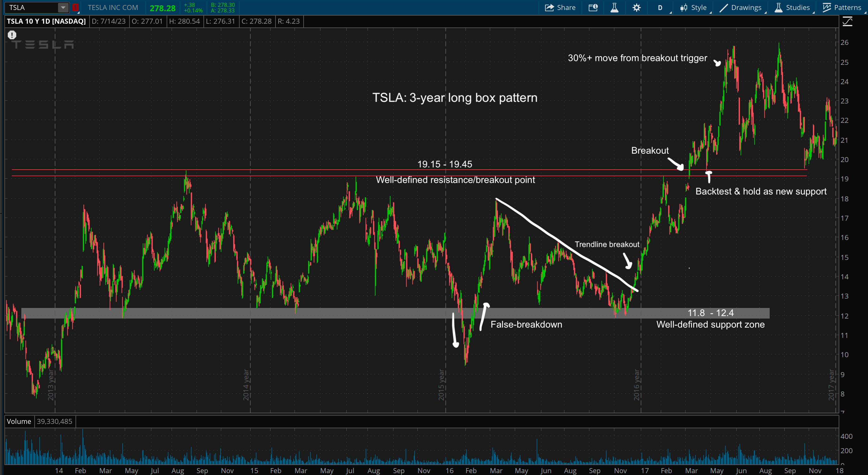The image size is (868, 475).
Task: Click year 14 on the time axis
Action: (x=59, y=470)
